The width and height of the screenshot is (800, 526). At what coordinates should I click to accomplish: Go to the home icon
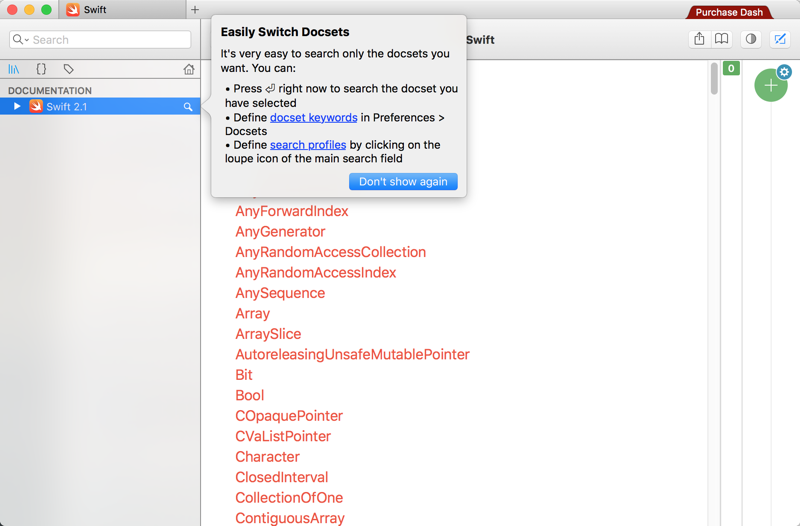189,69
